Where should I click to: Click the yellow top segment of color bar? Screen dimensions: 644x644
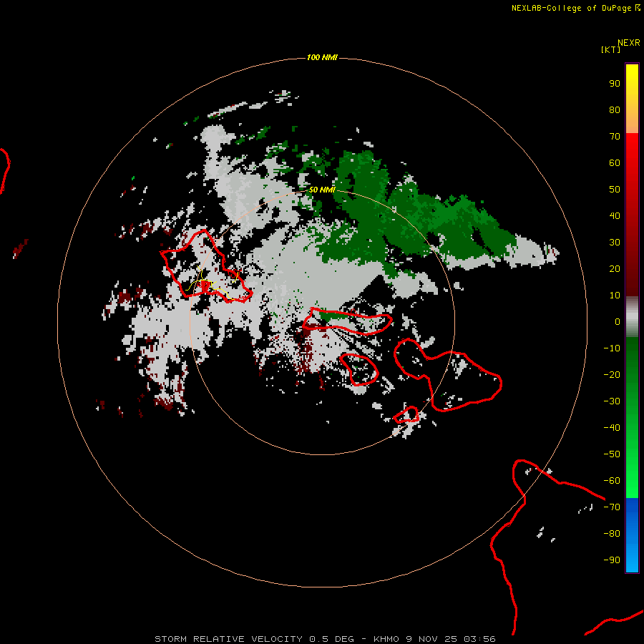coord(632,98)
